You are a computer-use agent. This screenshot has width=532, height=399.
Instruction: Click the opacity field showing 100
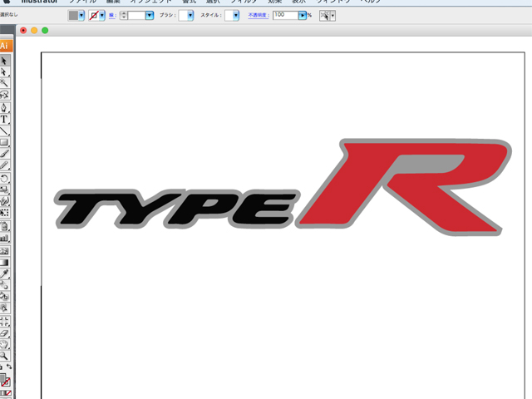tap(285, 15)
